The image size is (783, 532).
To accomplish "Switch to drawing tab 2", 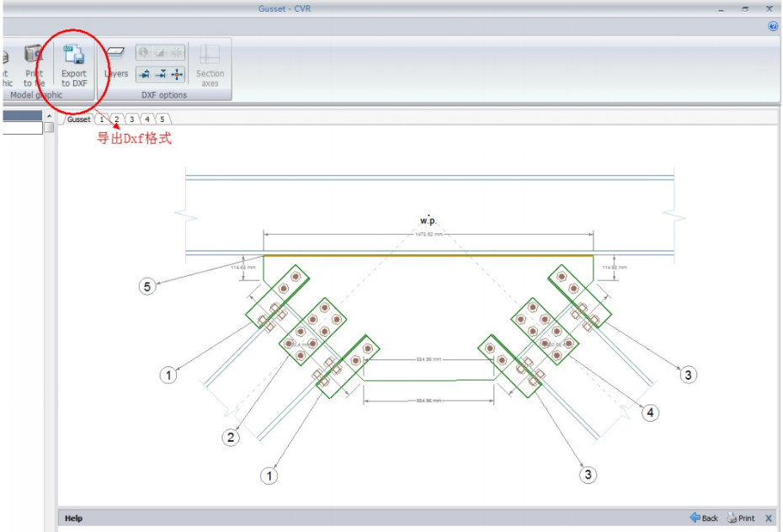I will point(117,120).
